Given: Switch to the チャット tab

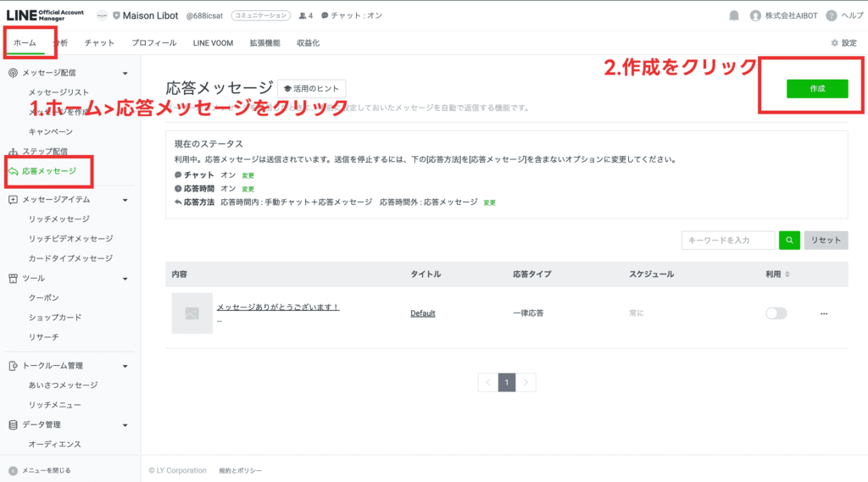Looking at the screenshot, I should point(99,42).
